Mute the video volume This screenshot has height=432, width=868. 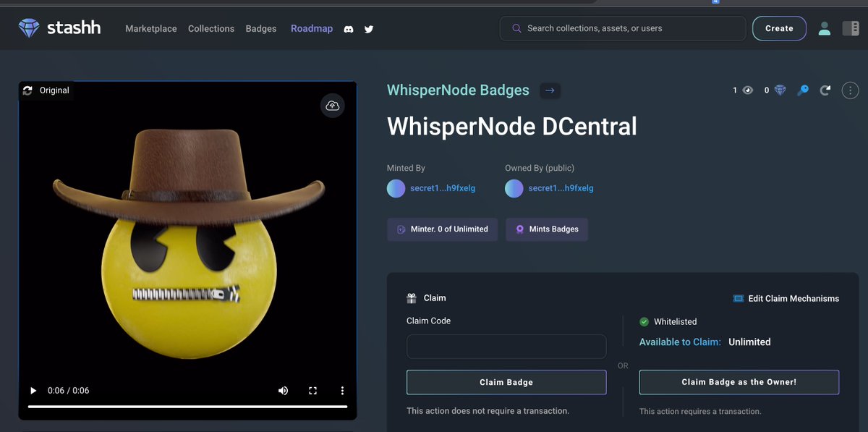284,391
